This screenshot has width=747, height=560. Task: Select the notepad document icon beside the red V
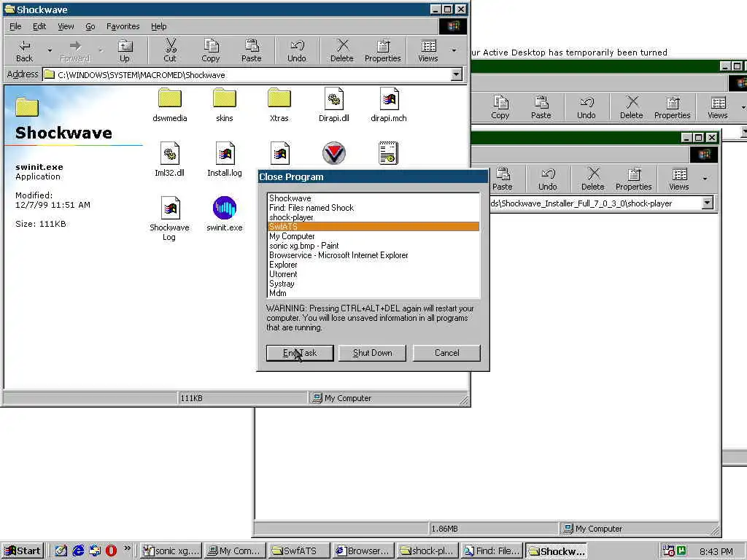(388, 153)
